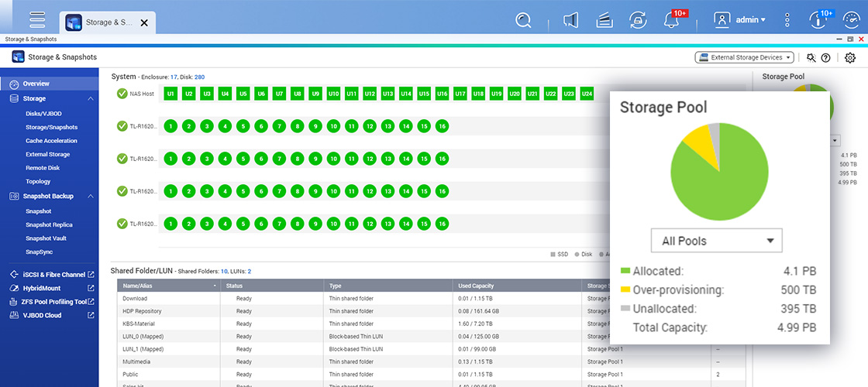Select disk U24 in NAS Host row

[x=587, y=94]
